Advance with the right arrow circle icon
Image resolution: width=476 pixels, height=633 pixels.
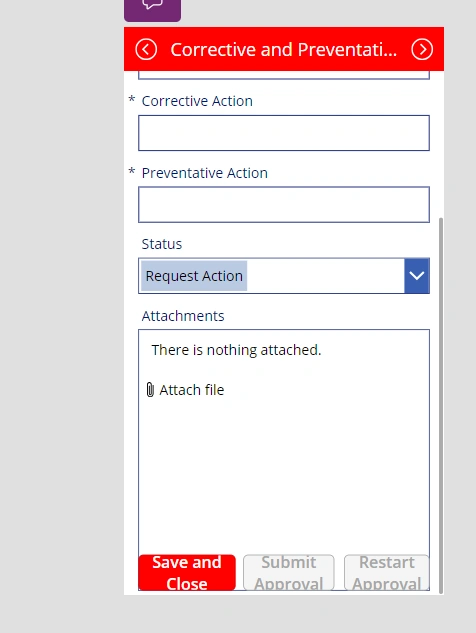coord(422,50)
